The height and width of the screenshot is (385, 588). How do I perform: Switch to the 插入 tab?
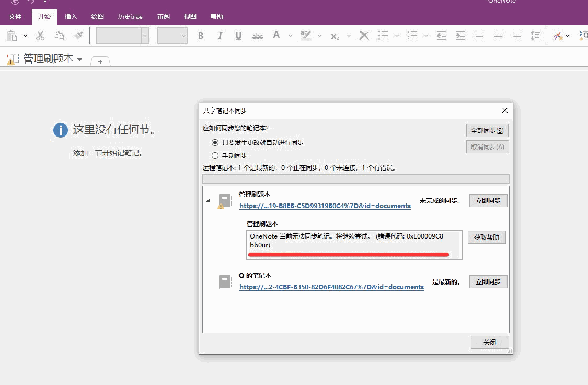71,17
